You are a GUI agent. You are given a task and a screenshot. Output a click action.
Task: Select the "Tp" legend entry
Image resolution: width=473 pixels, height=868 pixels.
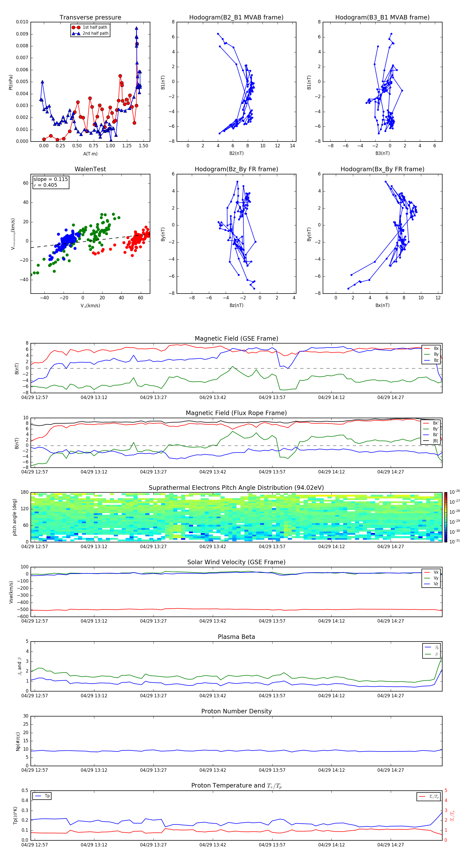[42, 796]
